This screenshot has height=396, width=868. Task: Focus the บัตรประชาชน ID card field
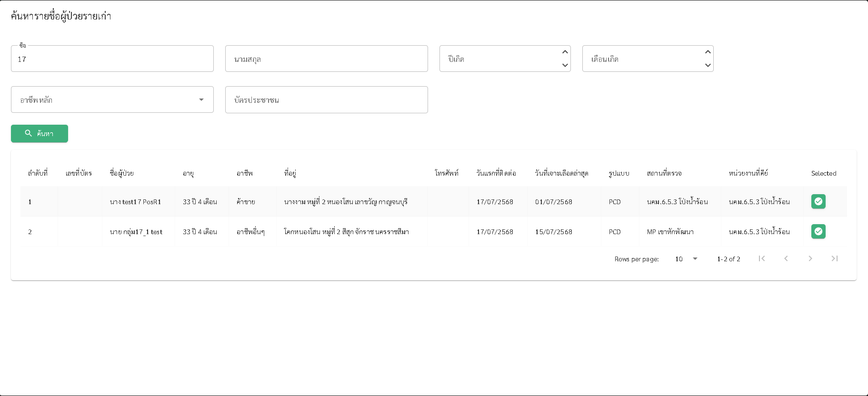pos(326,100)
